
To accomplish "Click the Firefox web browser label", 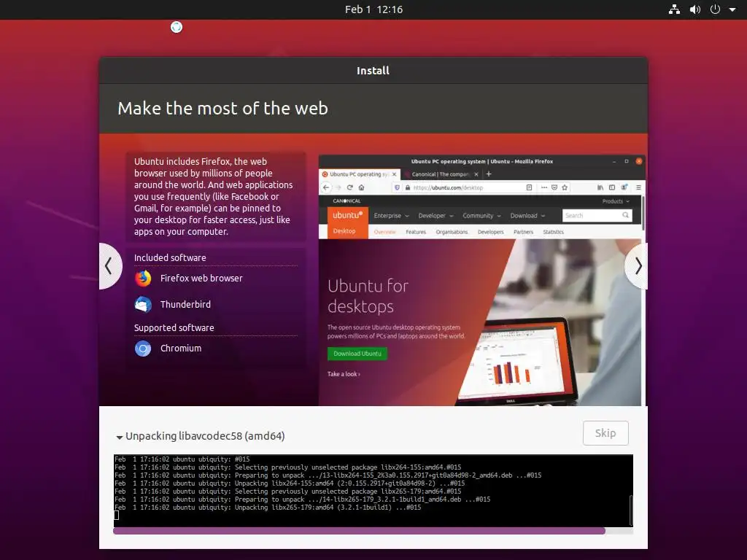I will [x=201, y=278].
